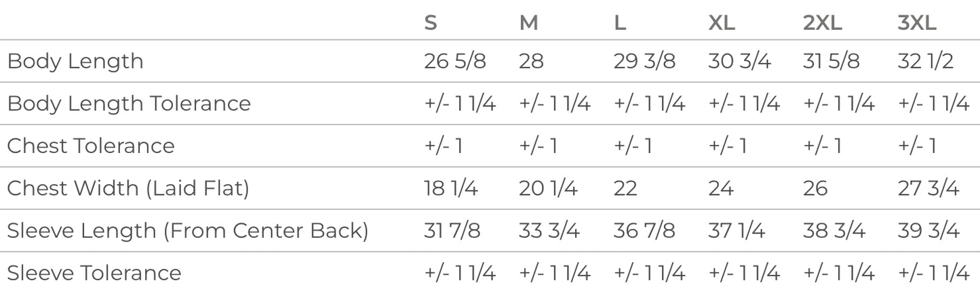Select the XL column header
This screenshot has width=980, height=300.
pyautogui.click(x=722, y=23)
